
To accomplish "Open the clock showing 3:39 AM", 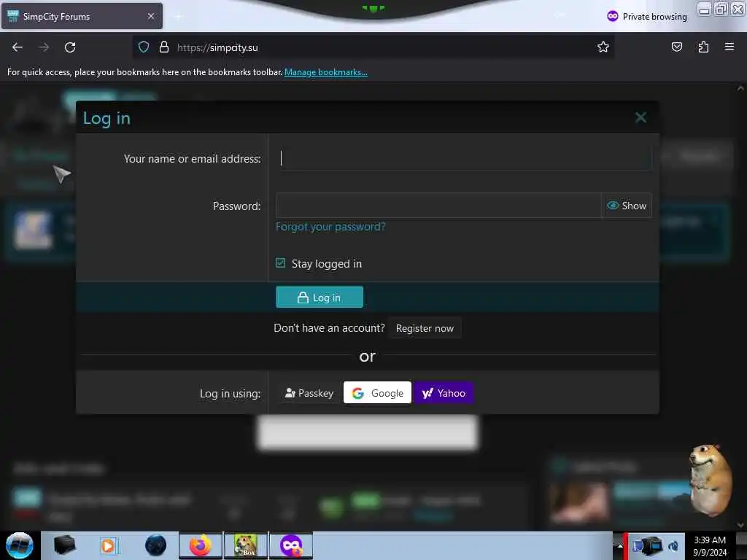I will coord(710,545).
